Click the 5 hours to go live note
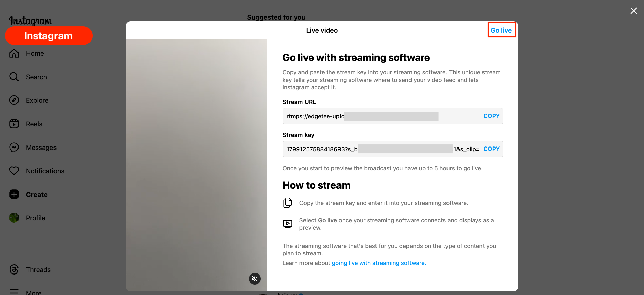The height and width of the screenshot is (295, 644). [383, 168]
